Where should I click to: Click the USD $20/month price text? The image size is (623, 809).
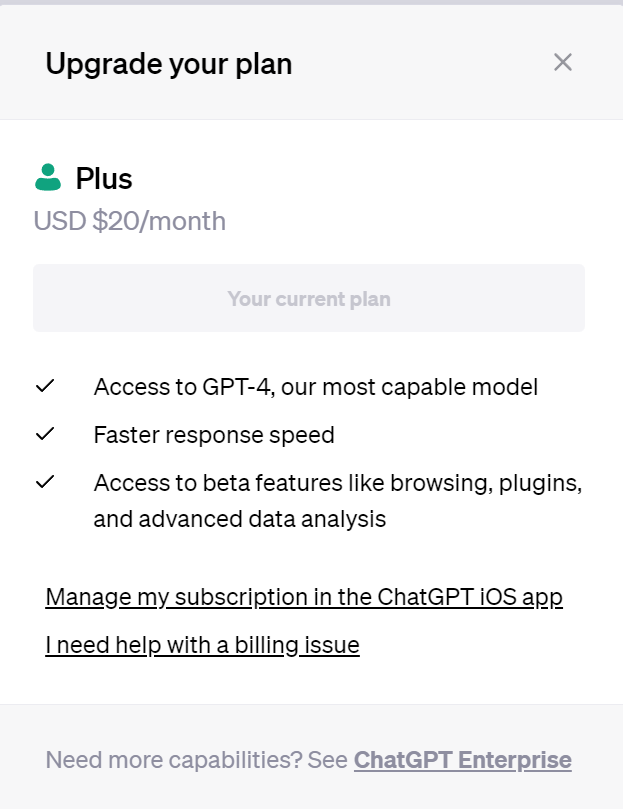click(x=130, y=220)
